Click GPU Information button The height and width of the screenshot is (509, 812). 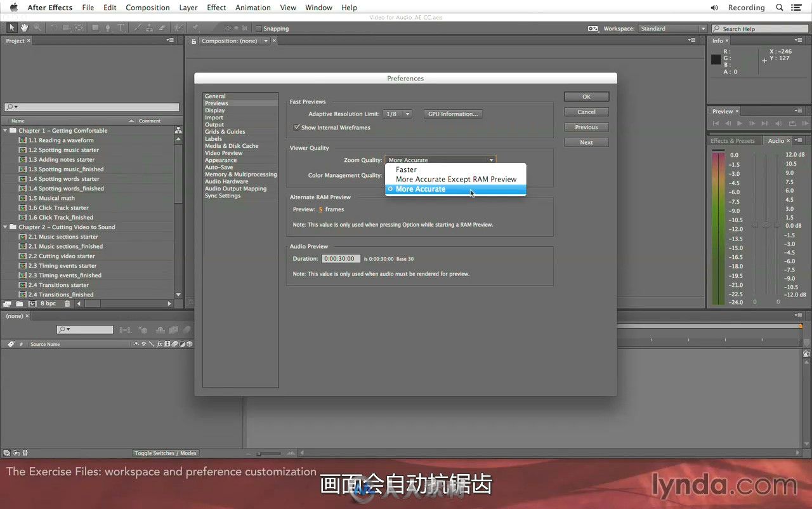[453, 114]
